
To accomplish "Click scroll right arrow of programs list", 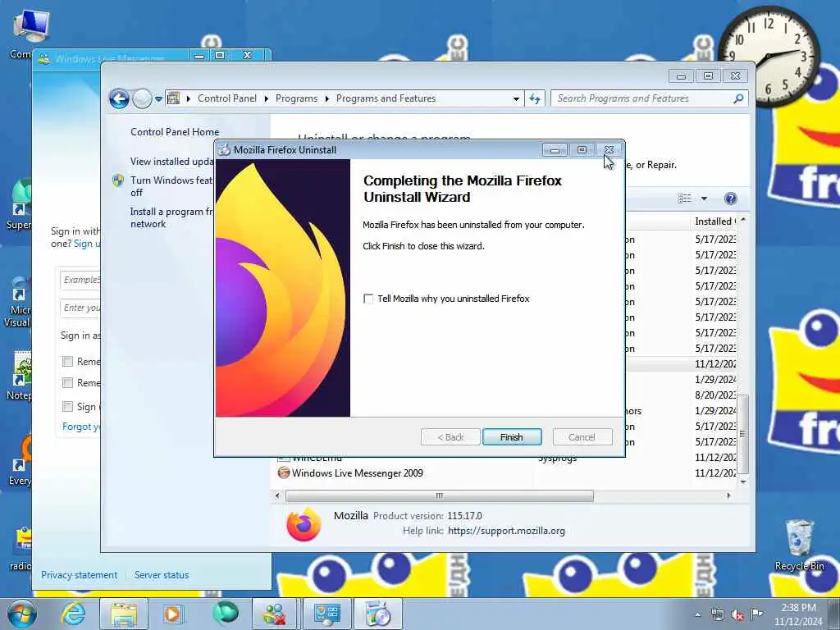I will (728, 496).
